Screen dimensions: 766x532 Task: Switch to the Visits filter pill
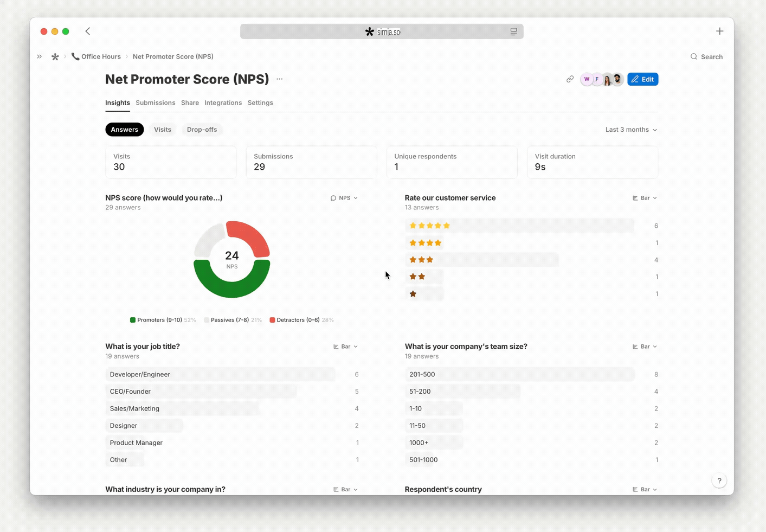[x=163, y=130]
